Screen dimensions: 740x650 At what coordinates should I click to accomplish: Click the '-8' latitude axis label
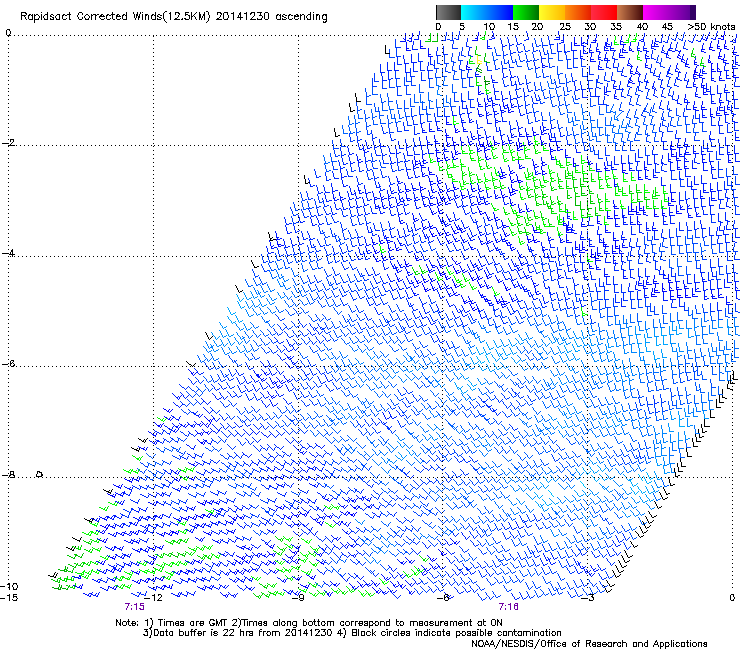[x=8, y=475]
